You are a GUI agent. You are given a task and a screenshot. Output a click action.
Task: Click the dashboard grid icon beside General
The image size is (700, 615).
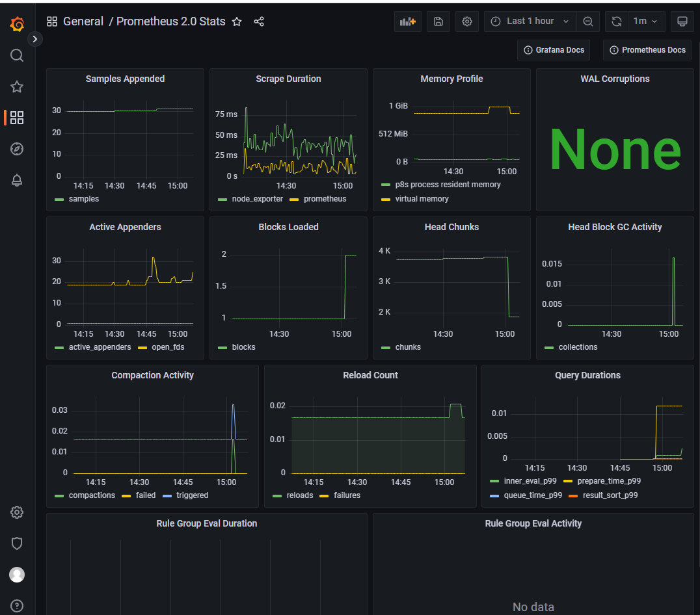click(52, 21)
